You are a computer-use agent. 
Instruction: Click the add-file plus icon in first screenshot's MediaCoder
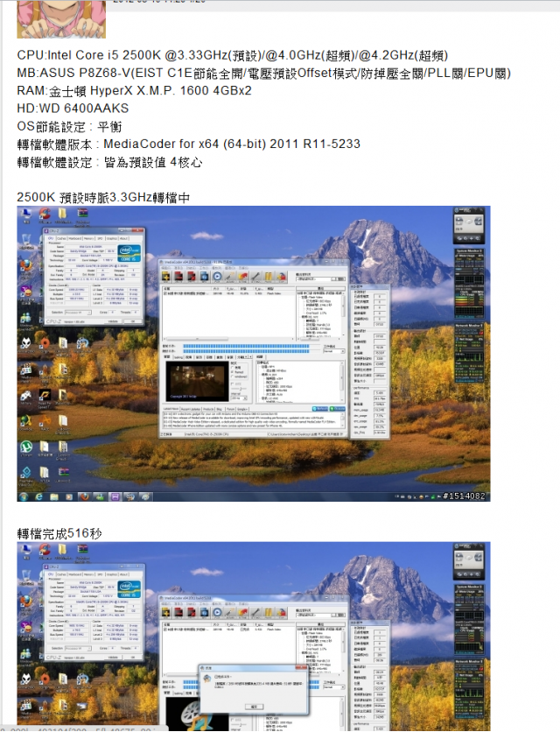click(x=165, y=277)
